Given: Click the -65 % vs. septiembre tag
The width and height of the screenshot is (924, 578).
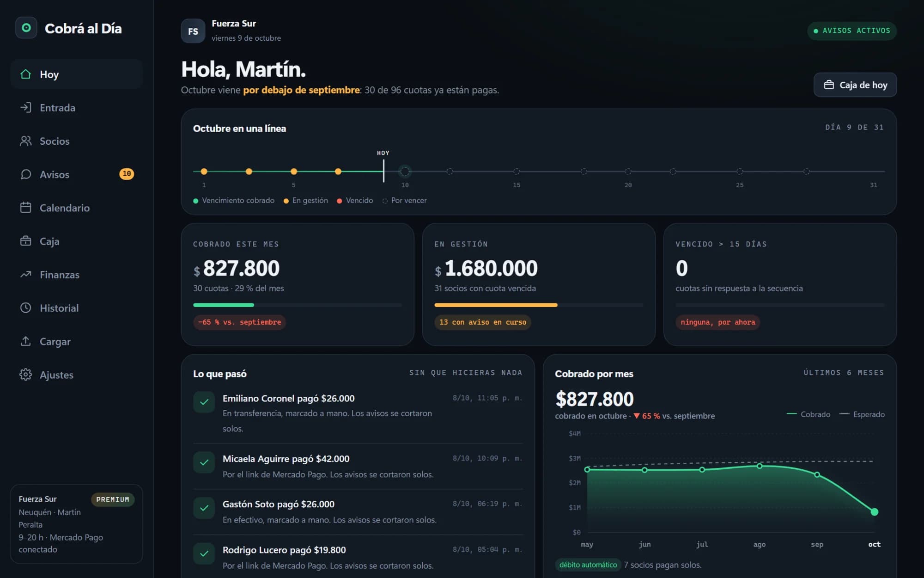Looking at the screenshot, I should 239,322.
